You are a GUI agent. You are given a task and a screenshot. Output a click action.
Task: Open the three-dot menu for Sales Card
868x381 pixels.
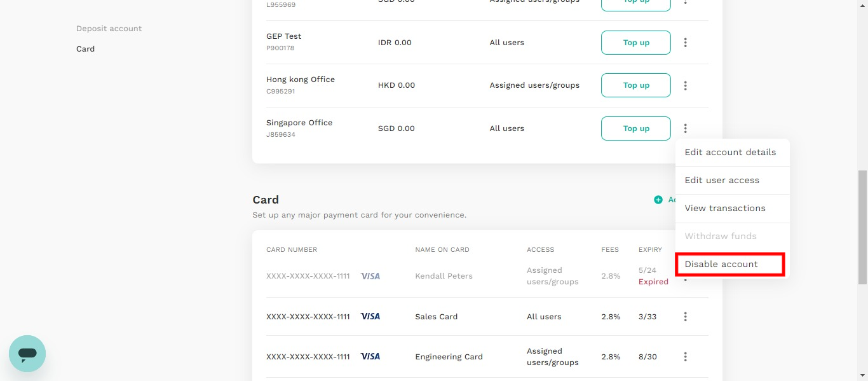685,317
